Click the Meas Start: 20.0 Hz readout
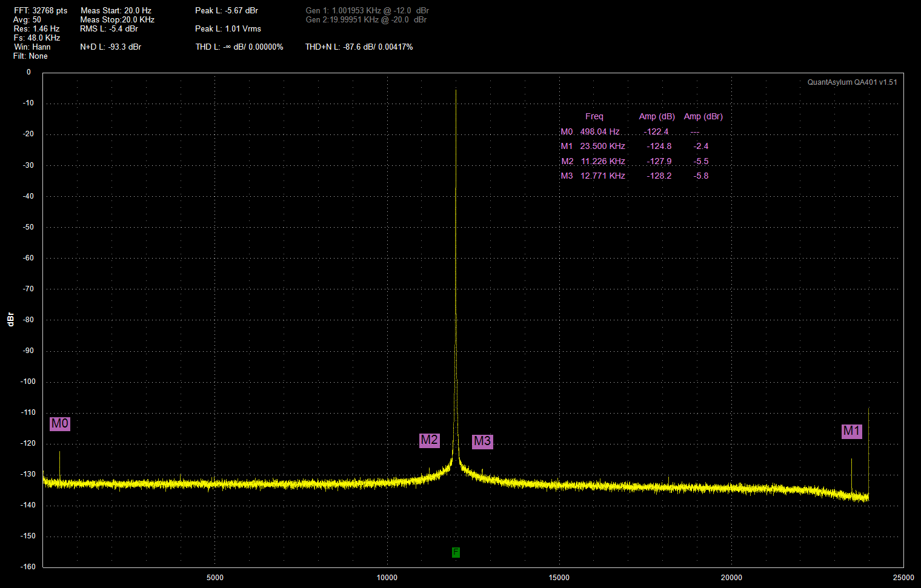Viewport: 921px width, 588px height. pos(116,10)
